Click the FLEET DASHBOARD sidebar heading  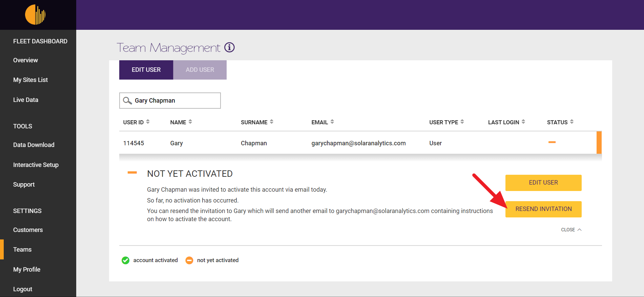pyautogui.click(x=40, y=41)
